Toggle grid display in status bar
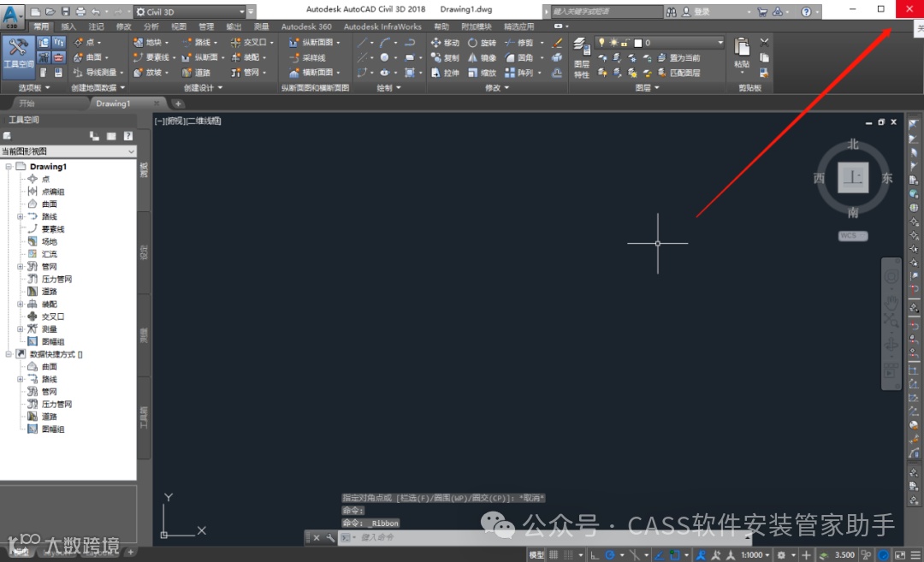Image resolution: width=924 pixels, height=562 pixels. coord(554,555)
